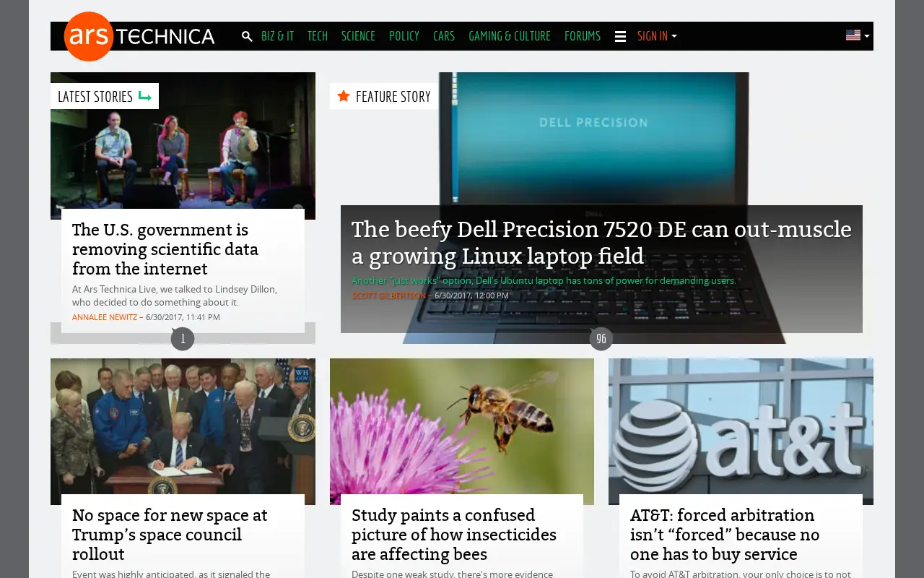Click the Ars Technica Live panel photo
Screen dimensions: 924x578
(183, 146)
